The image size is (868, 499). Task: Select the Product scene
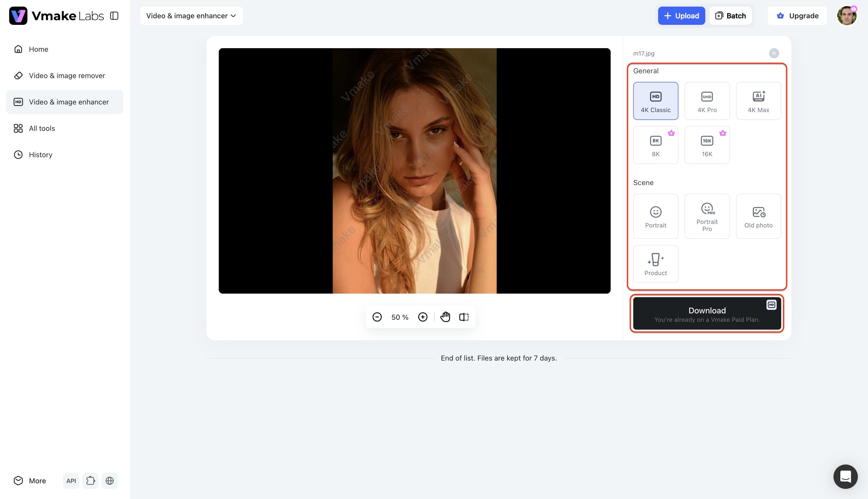coord(655,264)
